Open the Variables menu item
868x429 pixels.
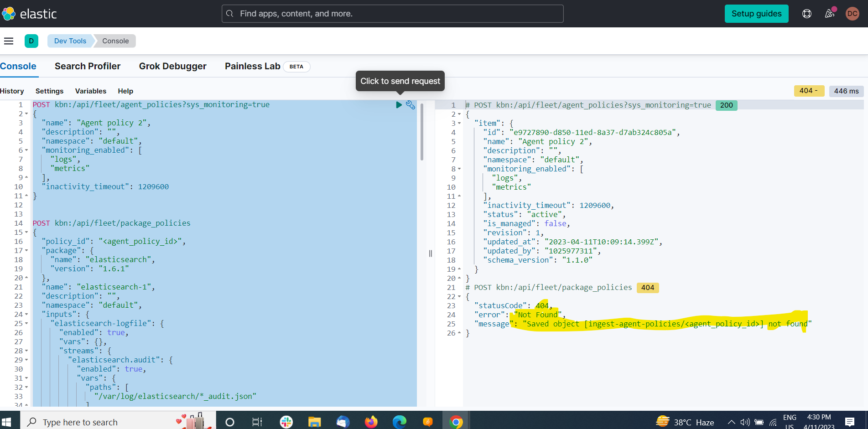(x=91, y=91)
